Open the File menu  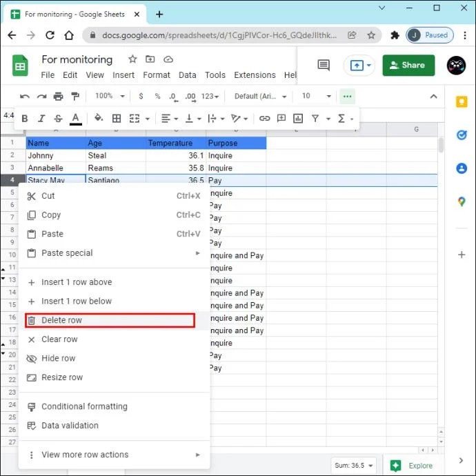(x=48, y=75)
